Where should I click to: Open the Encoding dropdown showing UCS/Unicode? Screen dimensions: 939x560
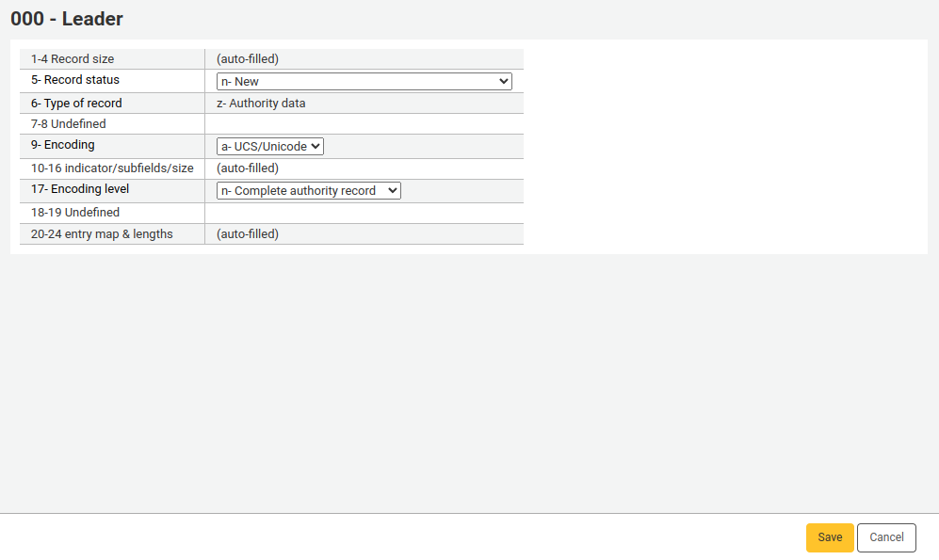coord(269,146)
